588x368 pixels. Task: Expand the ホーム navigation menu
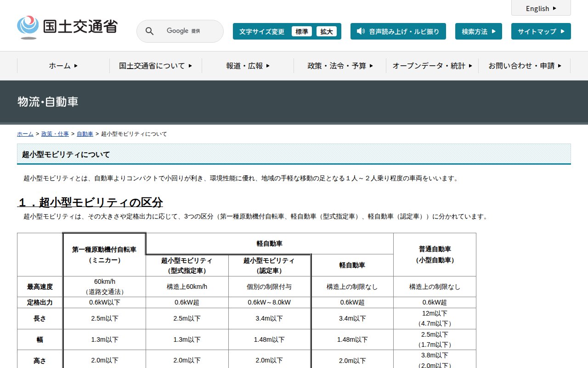click(x=63, y=66)
